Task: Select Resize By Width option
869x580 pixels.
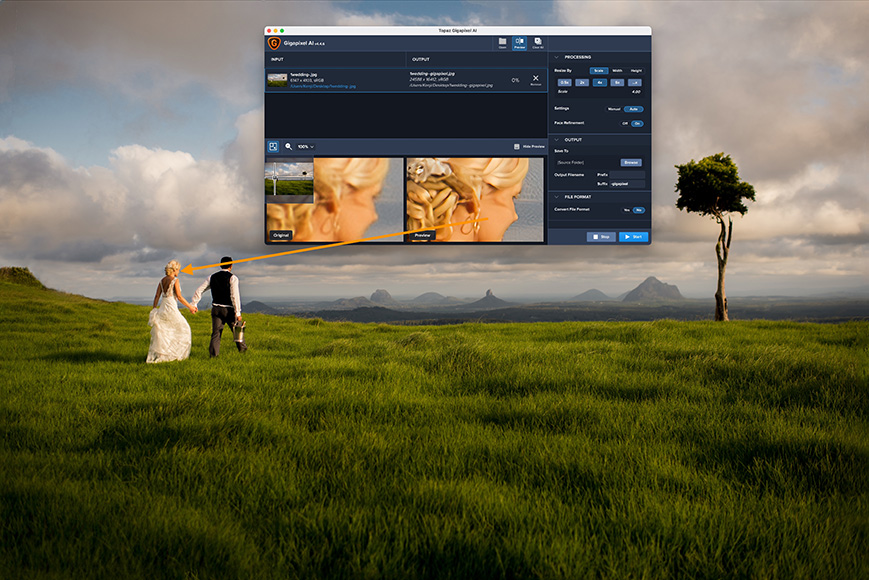Action: point(617,71)
